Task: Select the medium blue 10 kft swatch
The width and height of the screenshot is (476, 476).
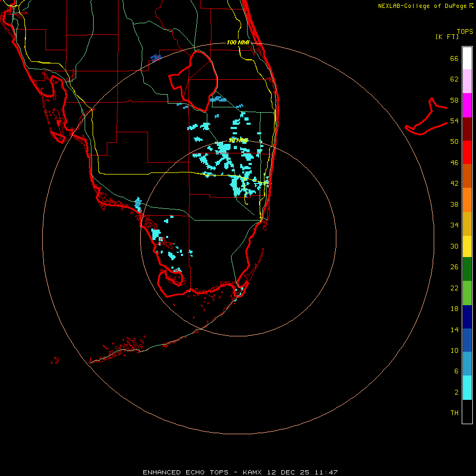Action: (467, 340)
